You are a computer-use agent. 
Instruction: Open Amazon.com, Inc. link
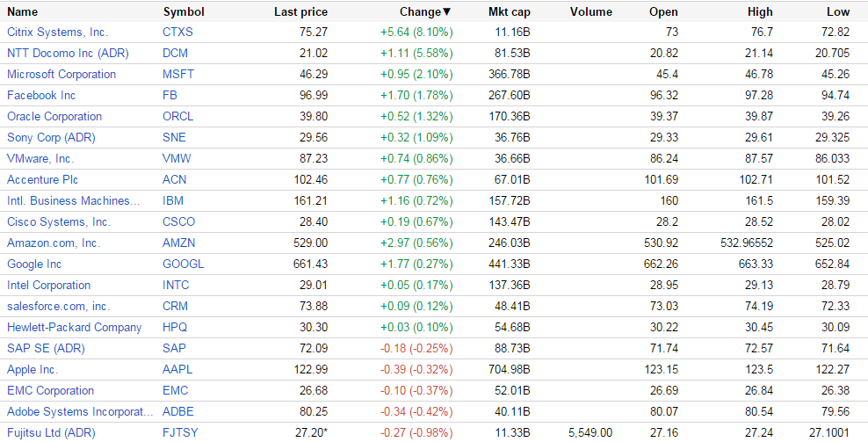tap(54, 243)
